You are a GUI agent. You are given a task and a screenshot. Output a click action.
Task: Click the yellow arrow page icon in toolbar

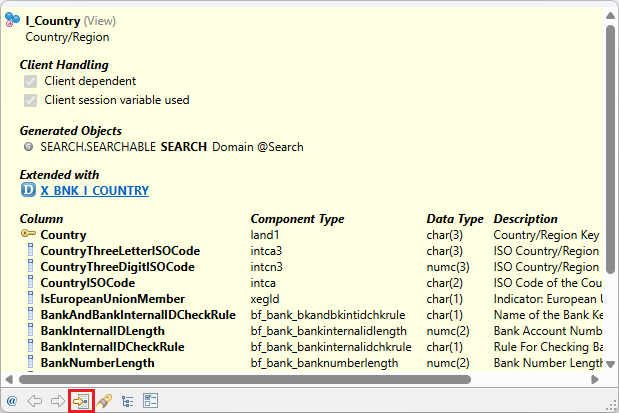tap(81, 402)
